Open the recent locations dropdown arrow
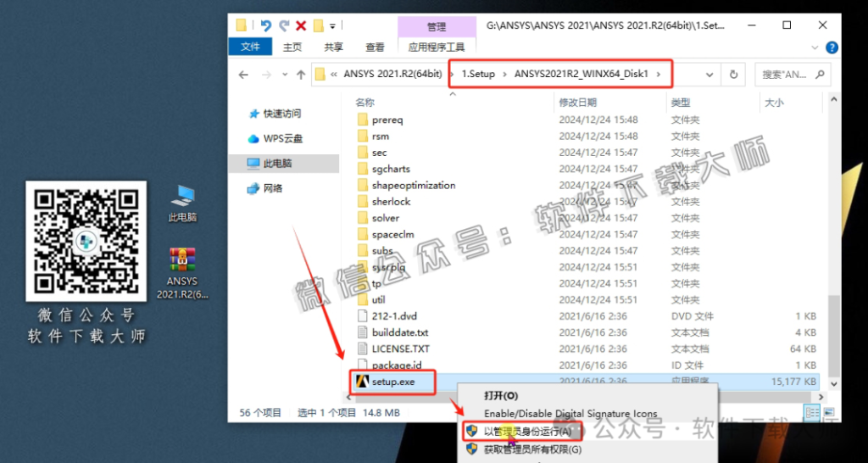 coord(285,75)
